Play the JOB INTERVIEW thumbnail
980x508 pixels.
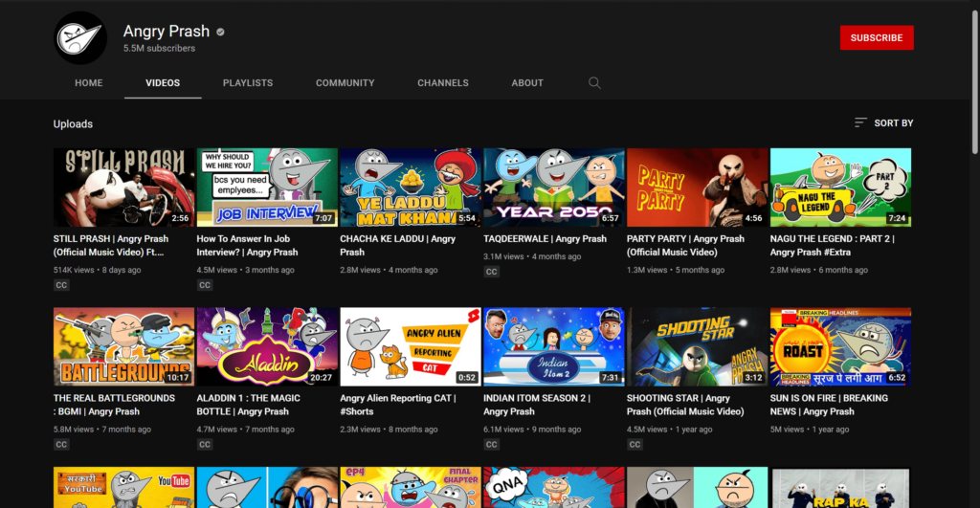[267, 188]
